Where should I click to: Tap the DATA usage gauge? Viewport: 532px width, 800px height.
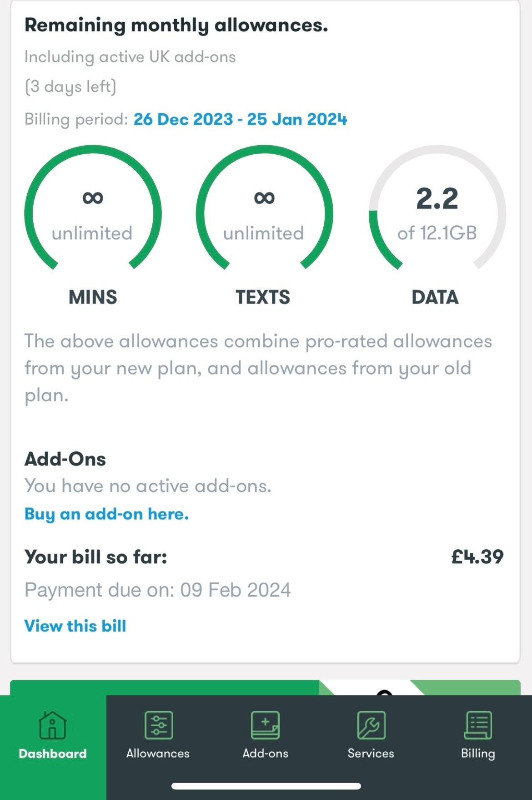point(437,208)
